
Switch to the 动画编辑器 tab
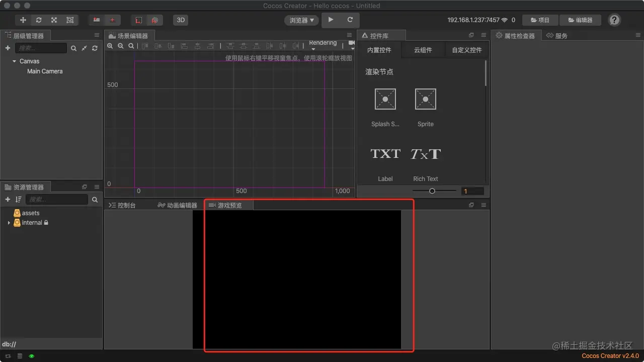(x=177, y=205)
